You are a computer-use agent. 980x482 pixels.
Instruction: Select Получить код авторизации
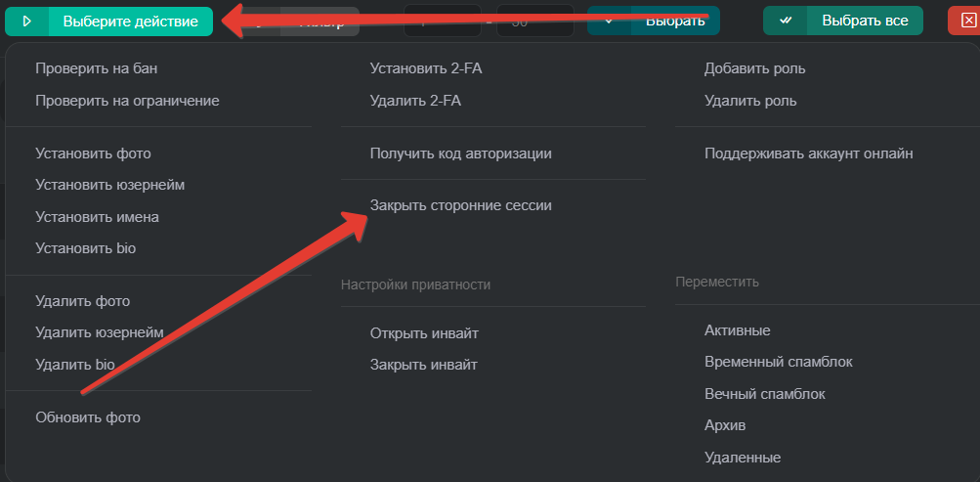(x=460, y=153)
